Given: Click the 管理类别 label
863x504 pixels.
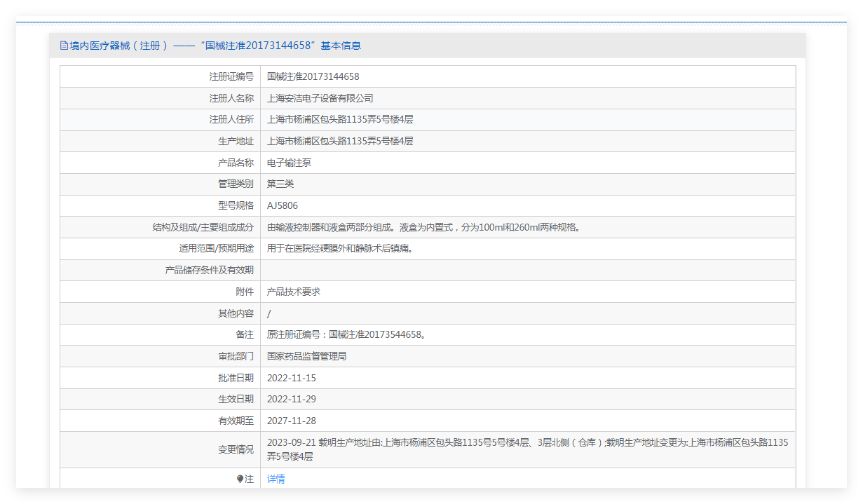Looking at the screenshot, I should [x=236, y=184].
